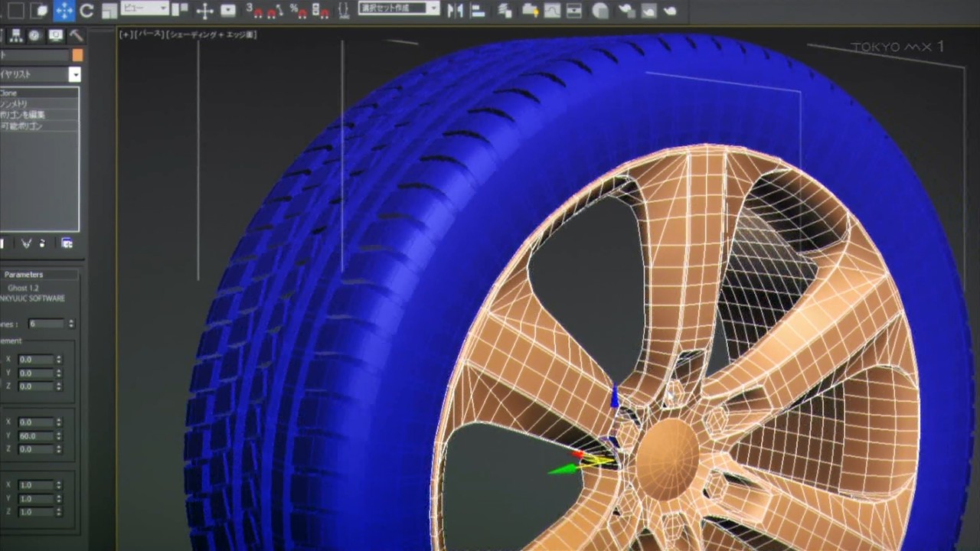This screenshot has width=980, height=551.
Task: Click the Y field showing 60.0
Action: pos(35,435)
